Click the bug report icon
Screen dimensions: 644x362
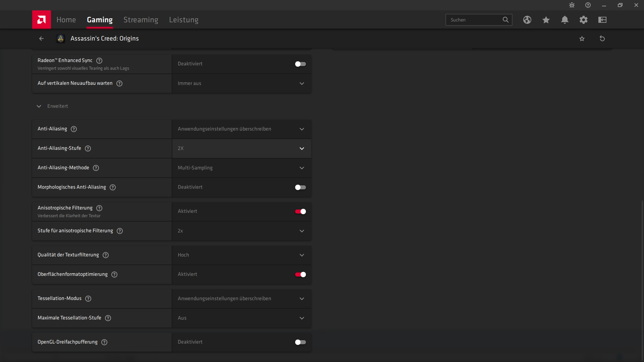572,5
